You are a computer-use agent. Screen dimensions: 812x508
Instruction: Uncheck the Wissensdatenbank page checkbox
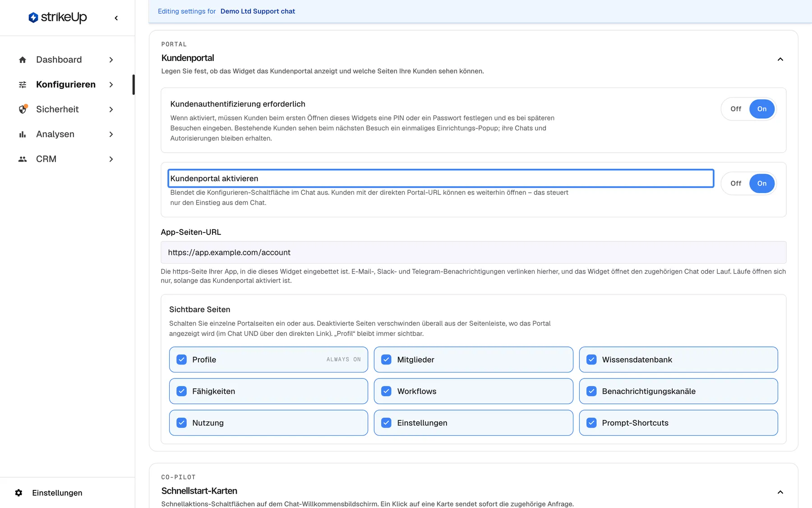pos(591,359)
